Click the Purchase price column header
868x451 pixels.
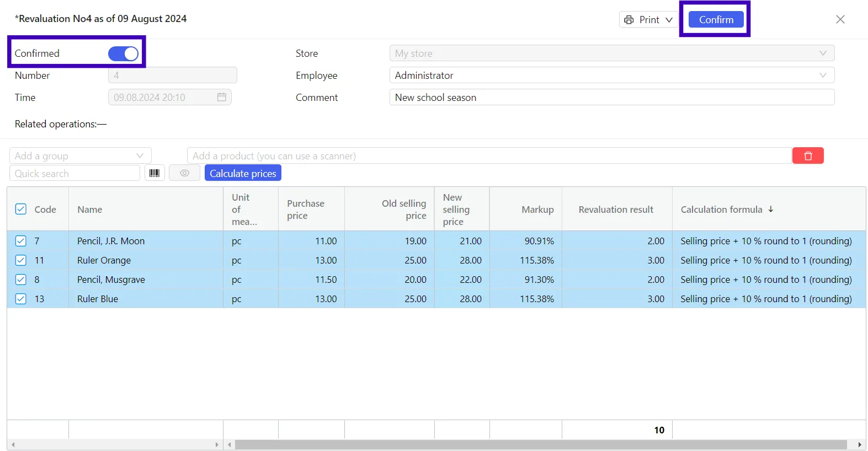point(311,210)
